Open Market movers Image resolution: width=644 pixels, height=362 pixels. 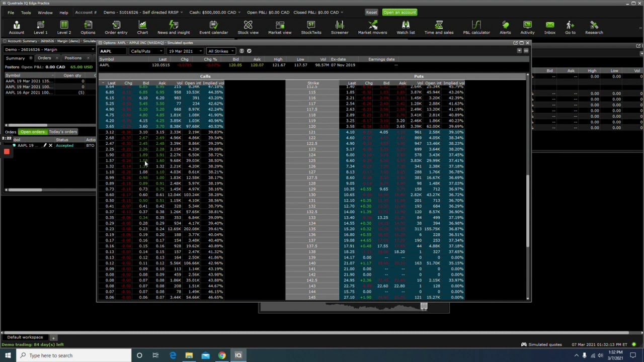372,27
